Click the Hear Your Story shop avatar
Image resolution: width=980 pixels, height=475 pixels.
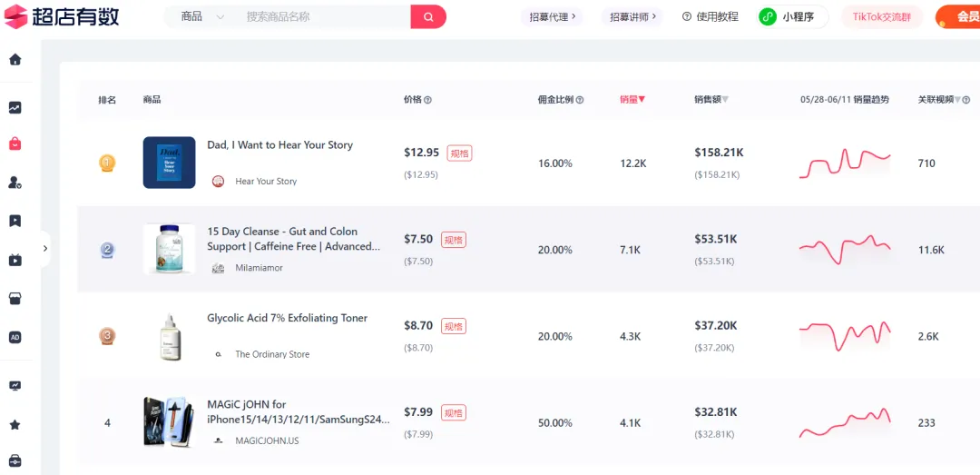(218, 182)
